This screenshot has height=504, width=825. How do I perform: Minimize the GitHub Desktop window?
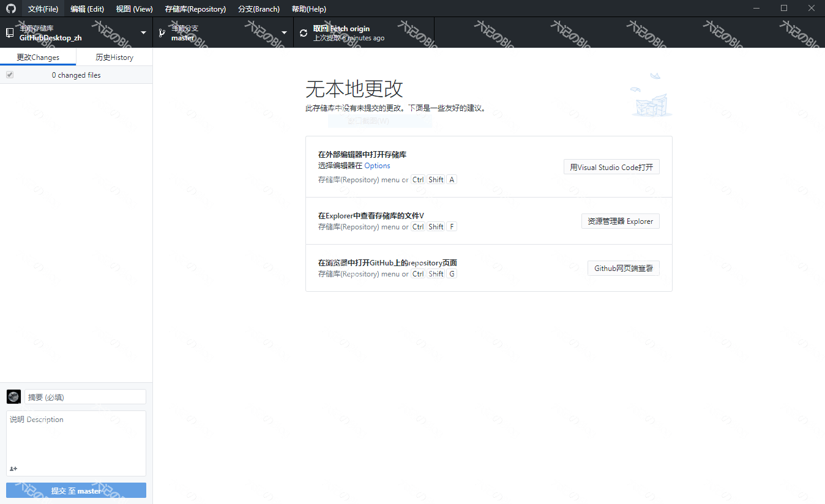758,9
